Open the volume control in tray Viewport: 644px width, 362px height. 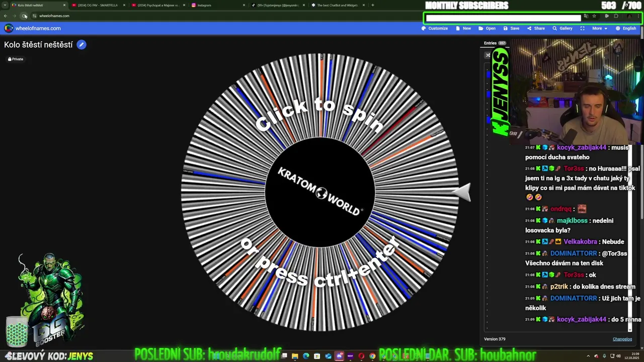(x=618, y=356)
